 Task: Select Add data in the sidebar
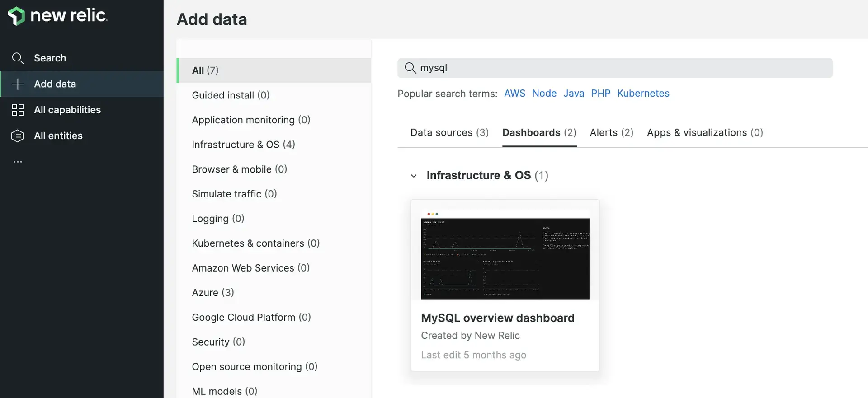coord(82,84)
